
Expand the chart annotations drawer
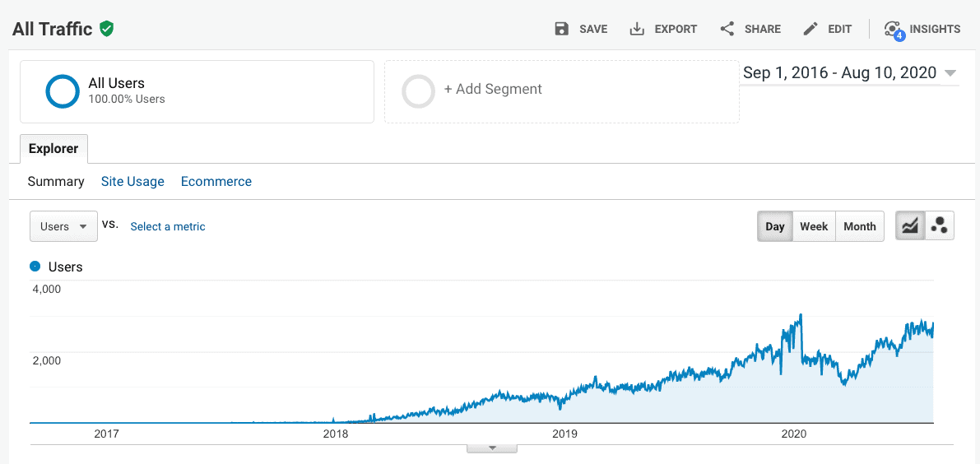click(492, 448)
